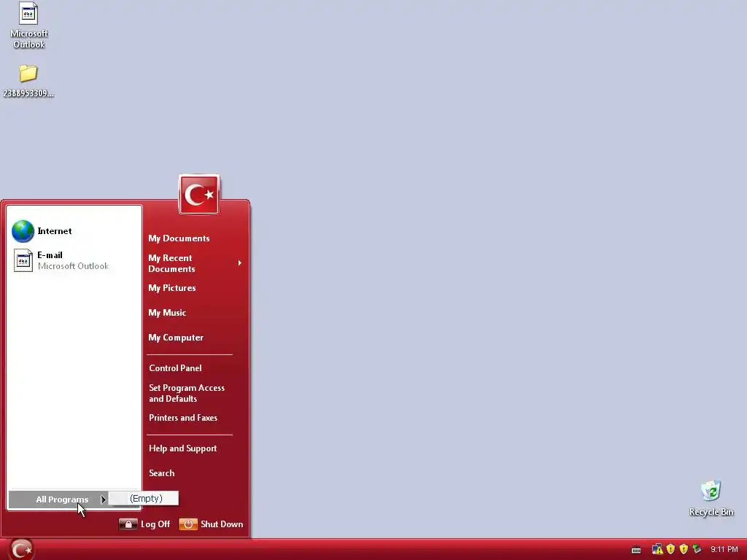
Task: Click the flag user picture in Start menu
Action: 199,194
